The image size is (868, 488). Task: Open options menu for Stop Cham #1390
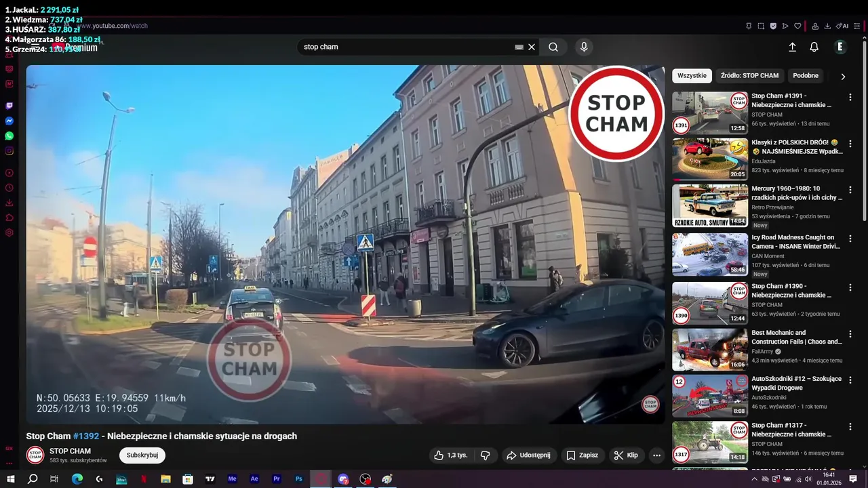pos(850,288)
